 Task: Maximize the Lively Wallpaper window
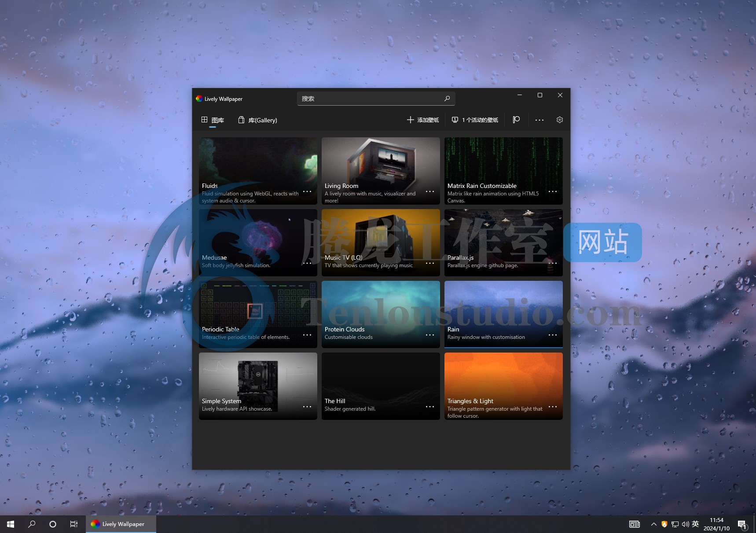coord(540,95)
